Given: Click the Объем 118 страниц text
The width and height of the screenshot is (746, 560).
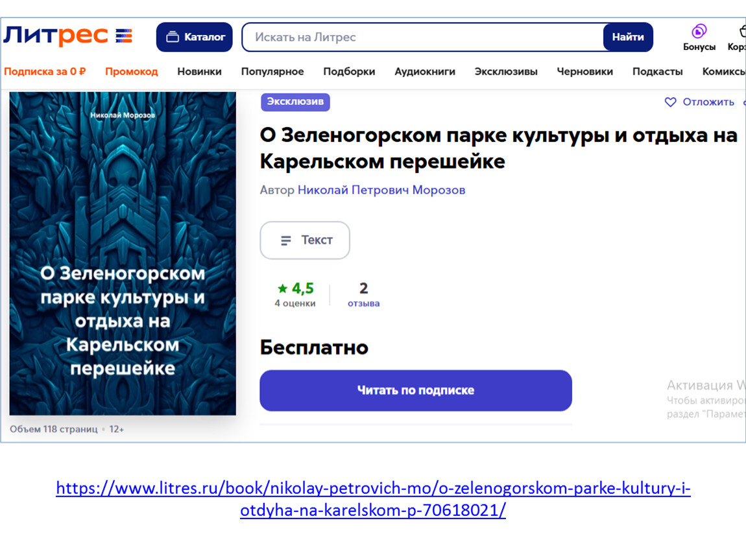Looking at the screenshot, I should click(x=54, y=429).
